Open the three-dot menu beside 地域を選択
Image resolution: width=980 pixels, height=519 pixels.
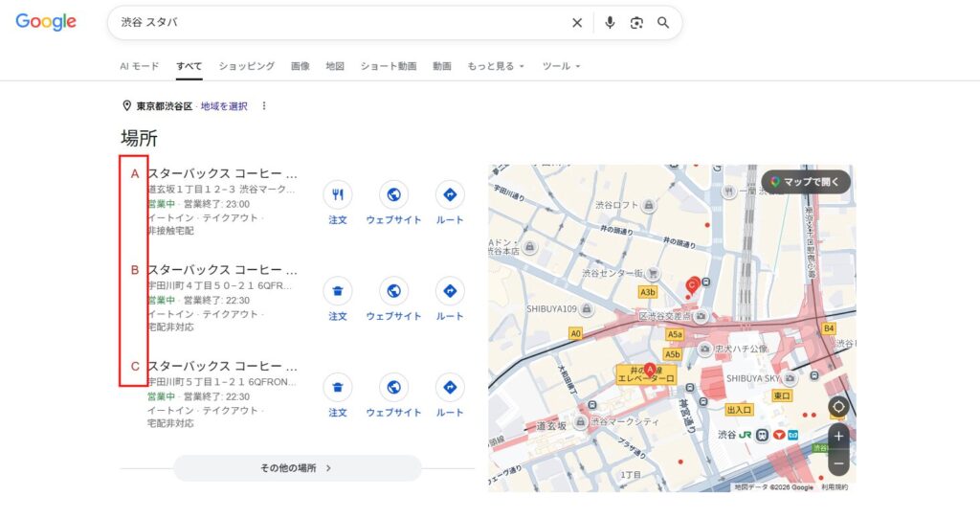[x=264, y=105]
